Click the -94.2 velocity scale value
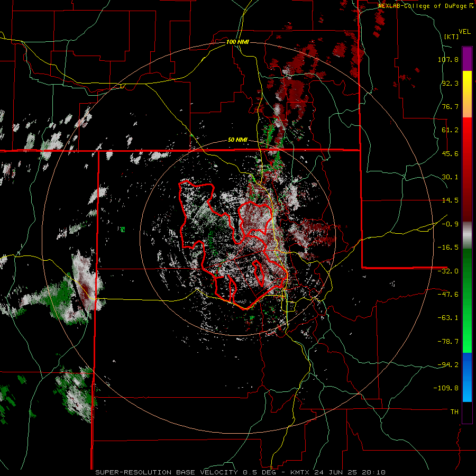This screenshot has height=476, width=476. click(448, 364)
